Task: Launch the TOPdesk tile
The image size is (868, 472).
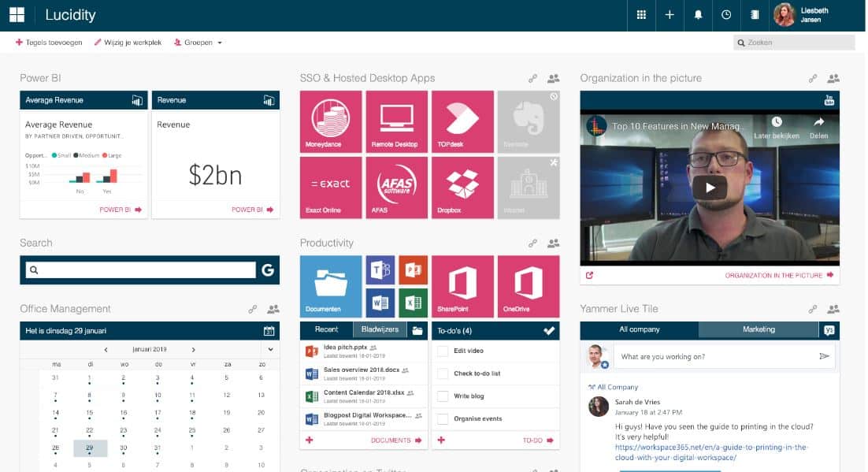Action: coord(462,121)
